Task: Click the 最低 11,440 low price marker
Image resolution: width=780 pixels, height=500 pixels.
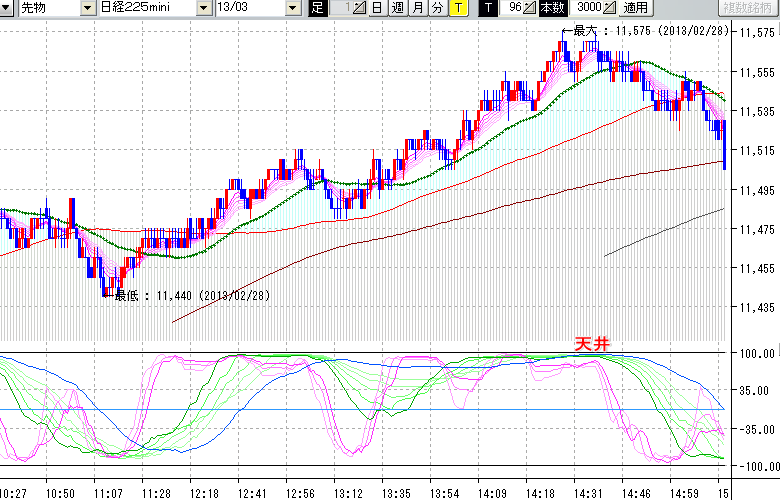Action: coord(192,295)
